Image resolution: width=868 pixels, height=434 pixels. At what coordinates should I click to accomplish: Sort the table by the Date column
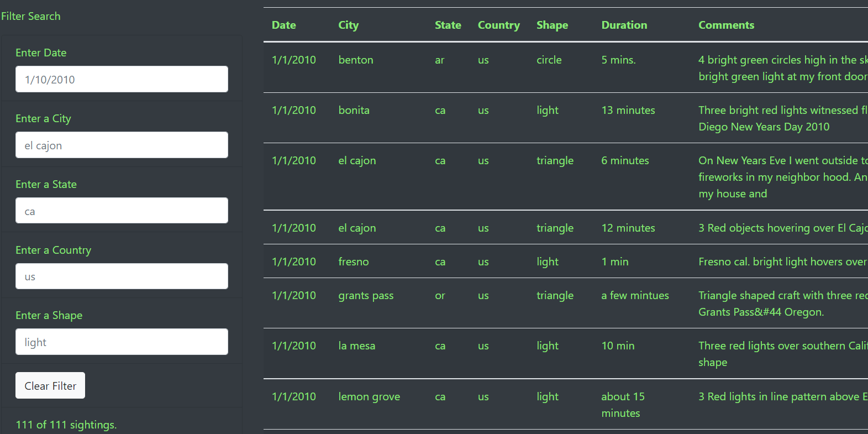(283, 25)
